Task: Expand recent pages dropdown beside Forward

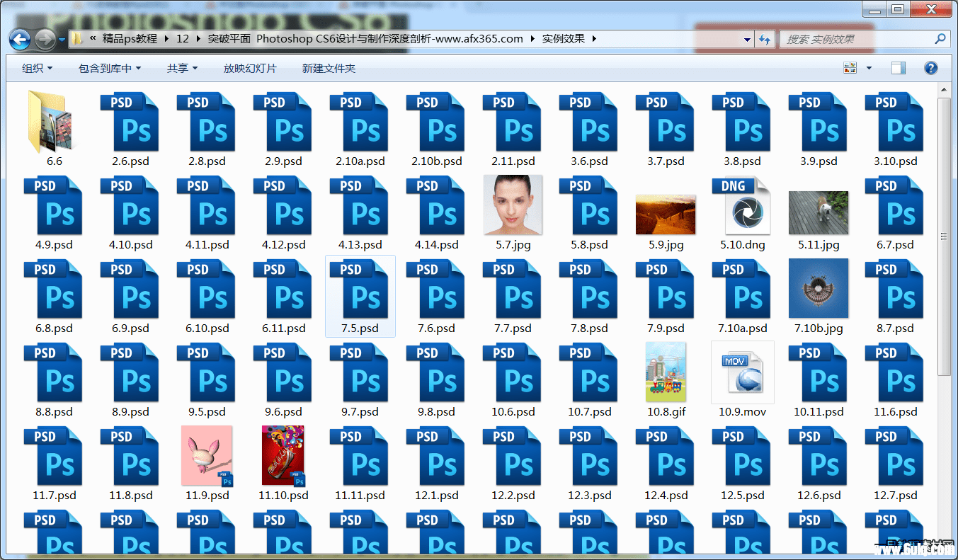Action: point(62,39)
